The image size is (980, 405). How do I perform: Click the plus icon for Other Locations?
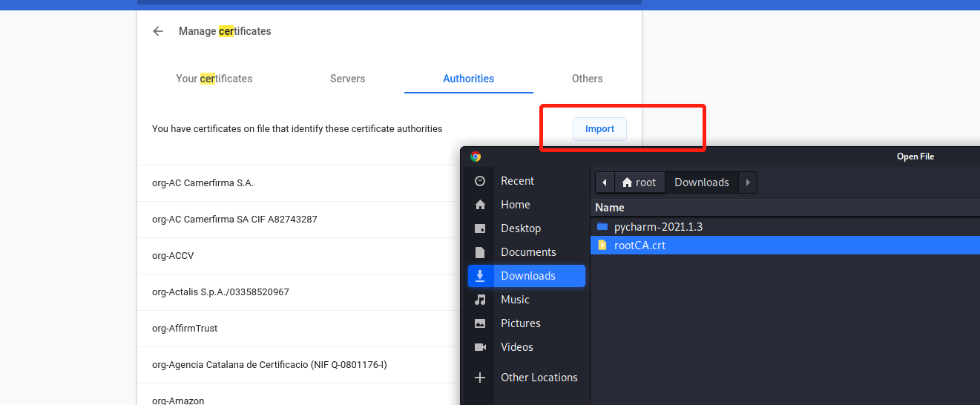coord(480,378)
